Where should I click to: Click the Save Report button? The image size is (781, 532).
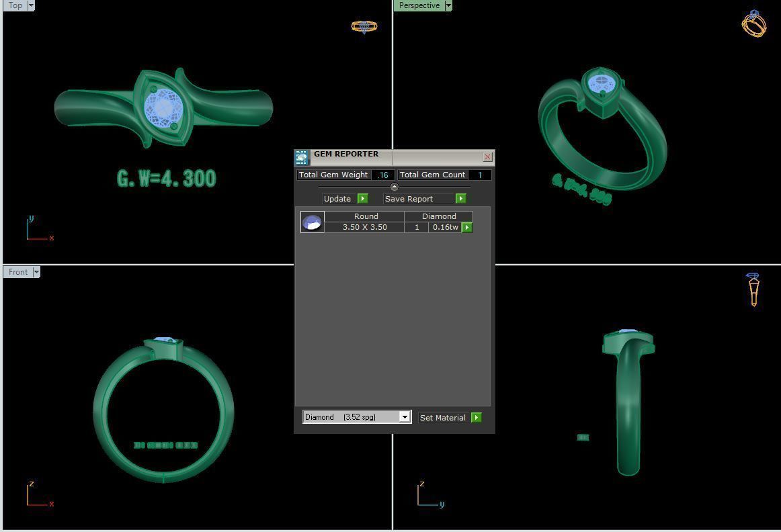418,199
